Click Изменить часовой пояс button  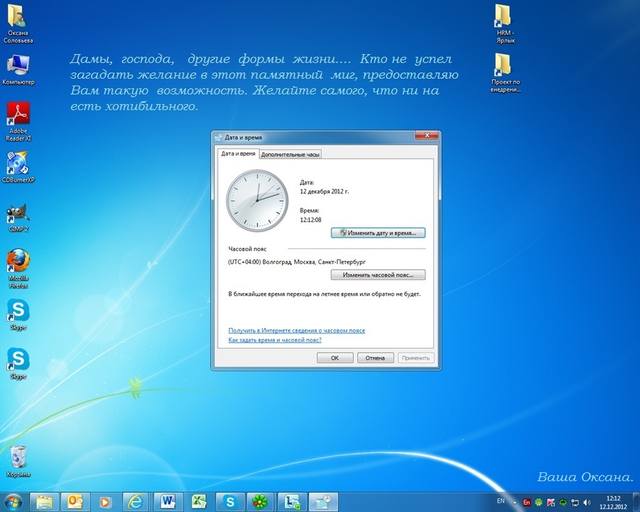[x=378, y=275]
